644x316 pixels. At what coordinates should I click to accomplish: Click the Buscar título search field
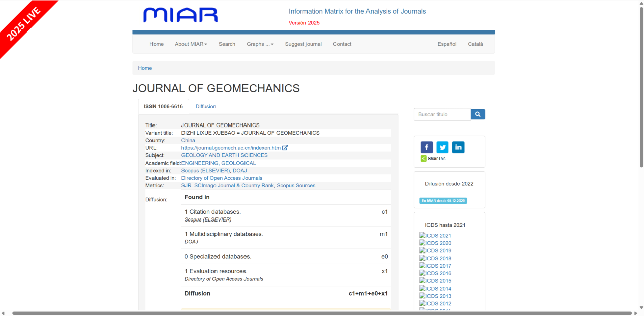442,114
